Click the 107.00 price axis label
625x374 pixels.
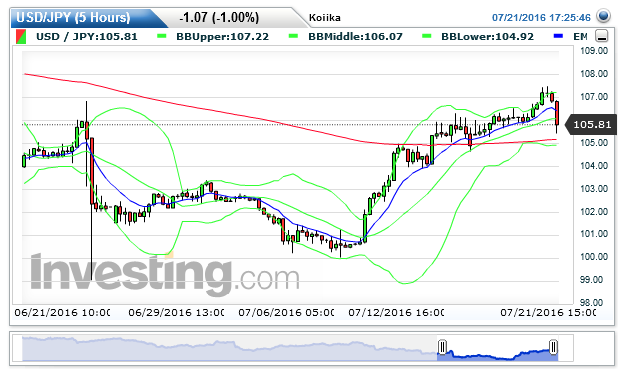pos(594,97)
